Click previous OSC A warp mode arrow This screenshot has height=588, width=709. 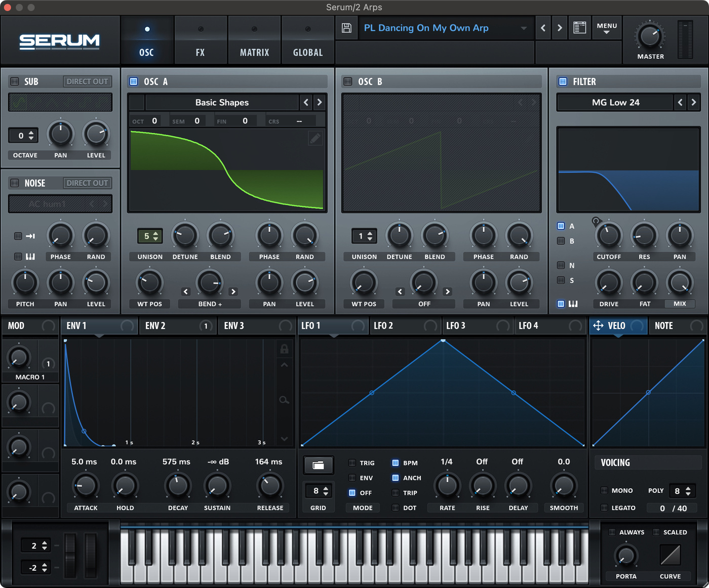pos(185,291)
